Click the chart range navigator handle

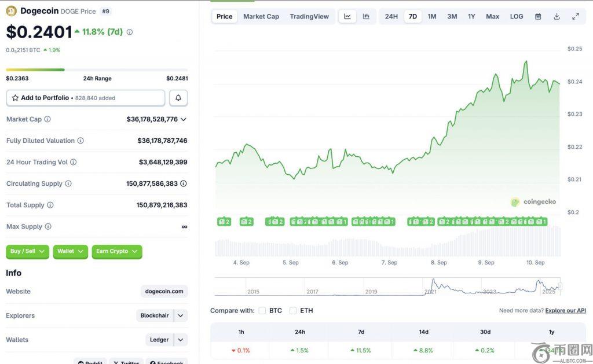[x=559, y=286]
